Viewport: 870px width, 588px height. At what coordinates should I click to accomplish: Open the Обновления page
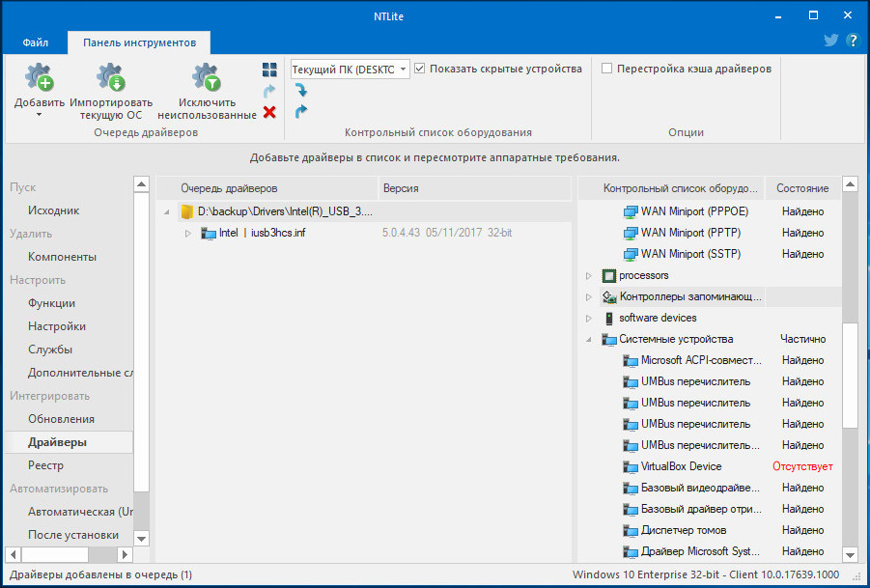[61, 419]
